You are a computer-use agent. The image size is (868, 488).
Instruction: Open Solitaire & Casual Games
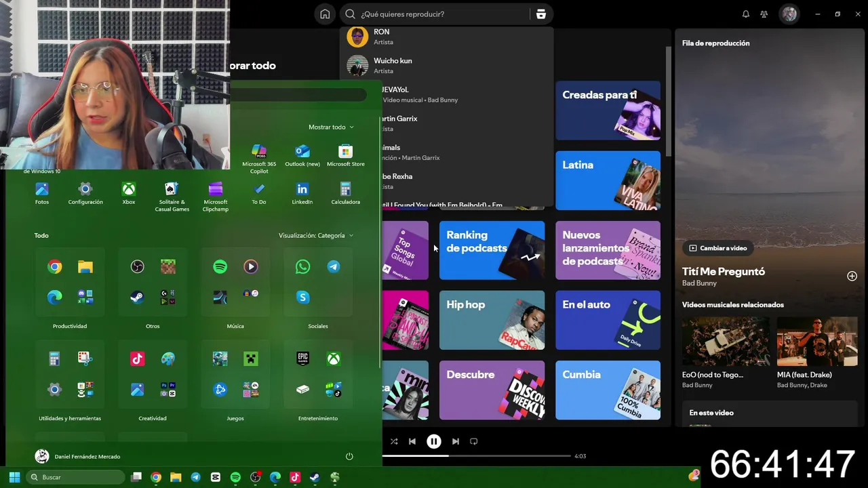point(172,197)
